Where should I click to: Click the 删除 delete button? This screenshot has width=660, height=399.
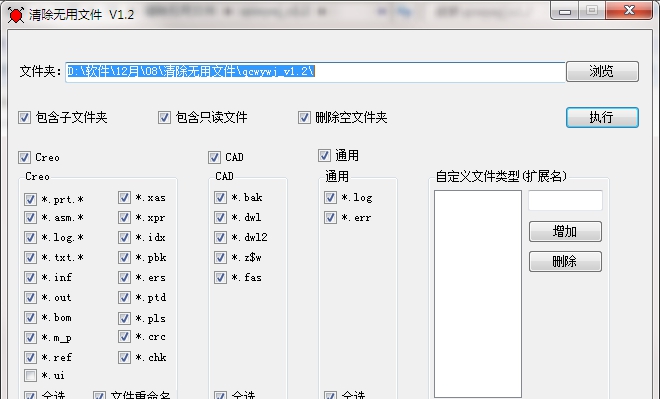(x=565, y=261)
